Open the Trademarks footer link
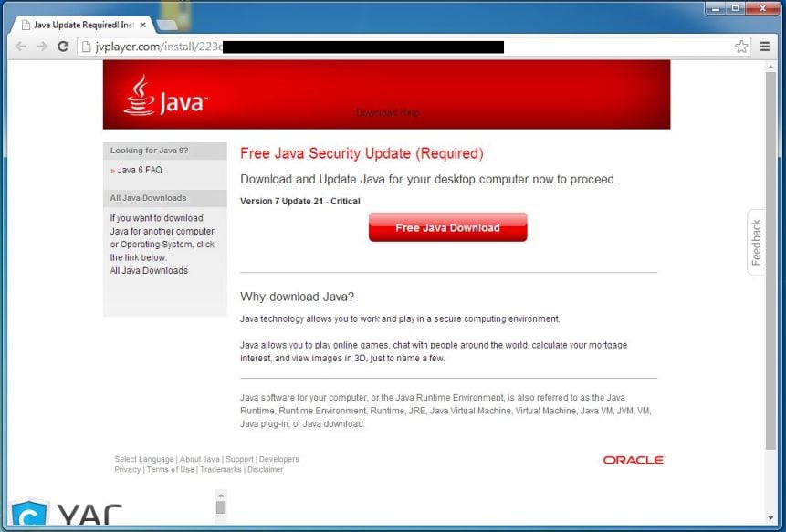The height and width of the screenshot is (532, 786). point(221,469)
